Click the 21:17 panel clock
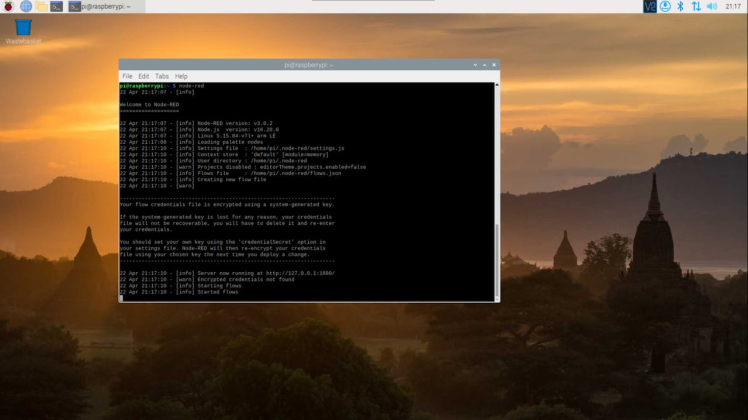 (732, 6)
